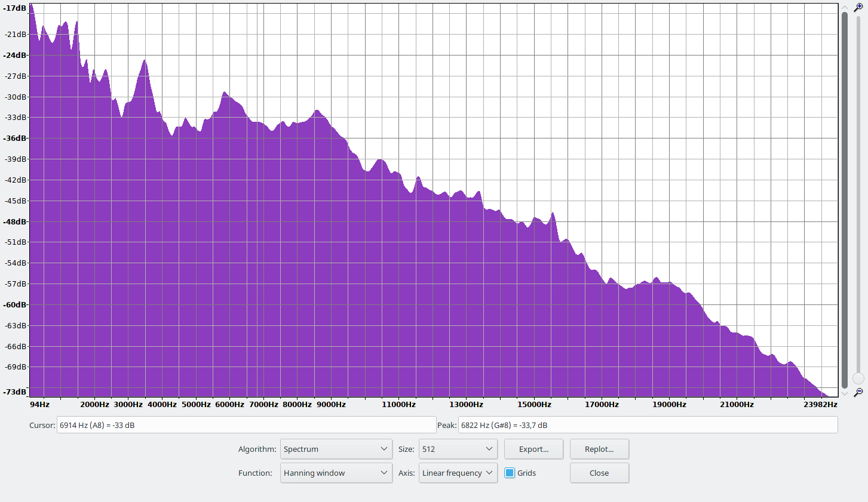This screenshot has width=868, height=502.
Task: Click the -73dB label at bottom of axis
Action: [x=15, y=392]
